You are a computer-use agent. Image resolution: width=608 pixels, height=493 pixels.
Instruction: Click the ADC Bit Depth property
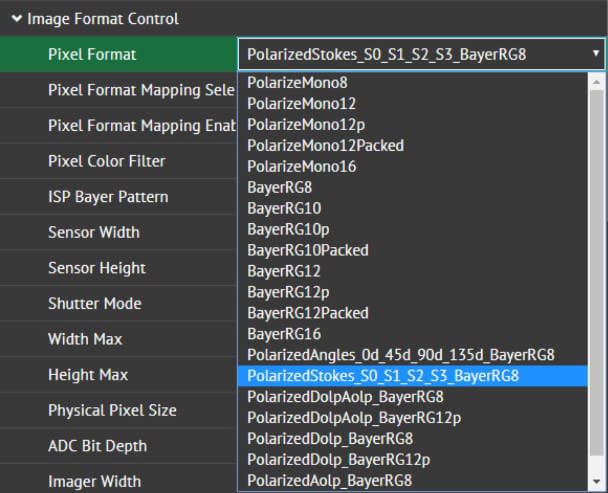coord(118,446)
